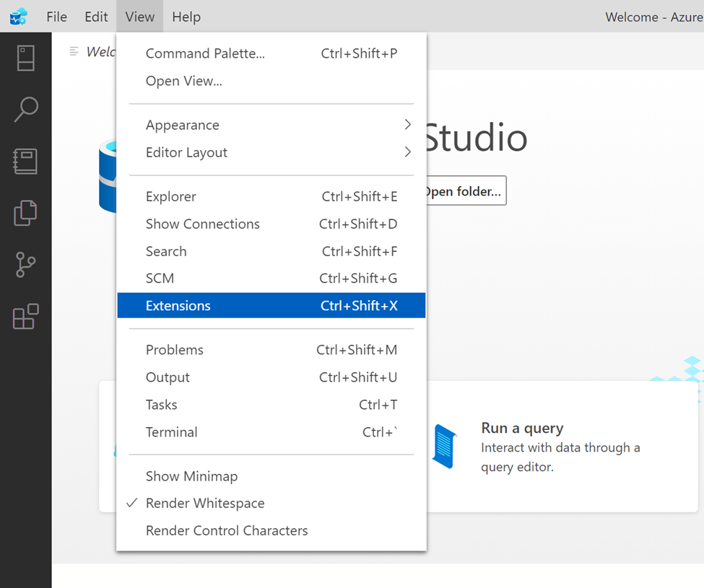
Task: Click the Search magnifier icon in sidebar
Action: [25, 110]
